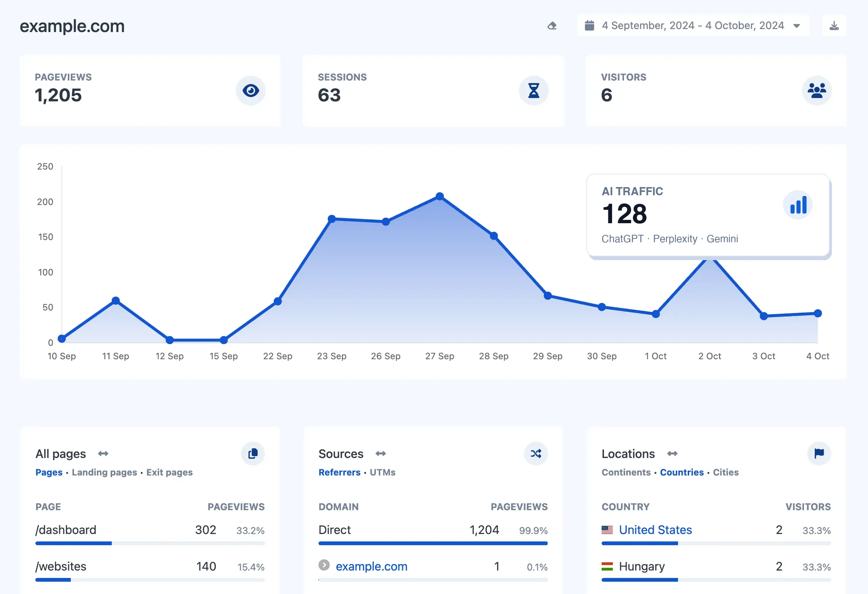Click the Visitors 6 stat card

tap(716, 91)
